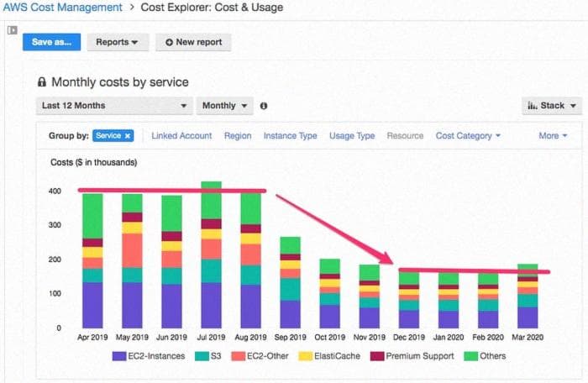This screenshot has height=383, width=588.
Task: Select the Jul 2019 bar
Action: tap(211, 255)
